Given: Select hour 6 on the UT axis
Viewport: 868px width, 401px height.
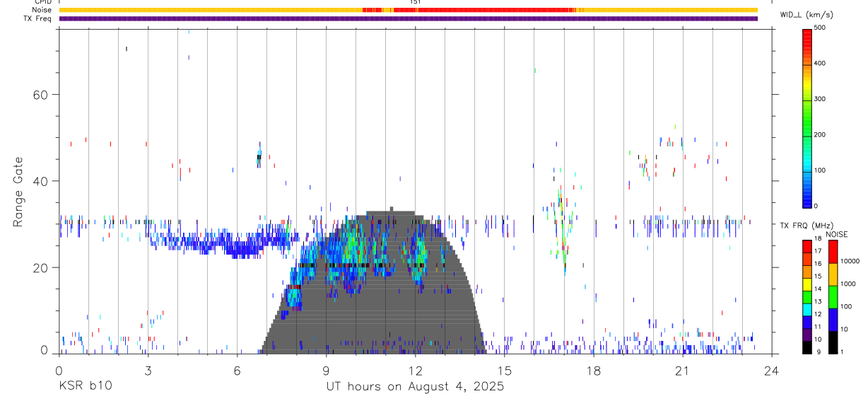Looking at the screenshot, I should point(237,371).
